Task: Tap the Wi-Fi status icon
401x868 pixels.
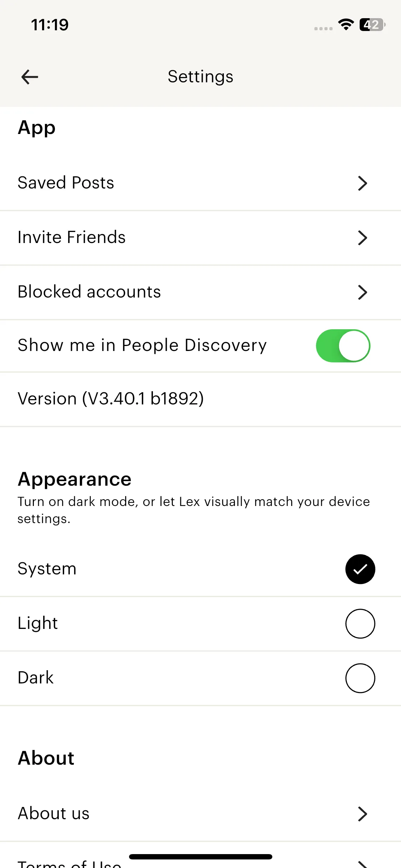Action: (346, 25)
